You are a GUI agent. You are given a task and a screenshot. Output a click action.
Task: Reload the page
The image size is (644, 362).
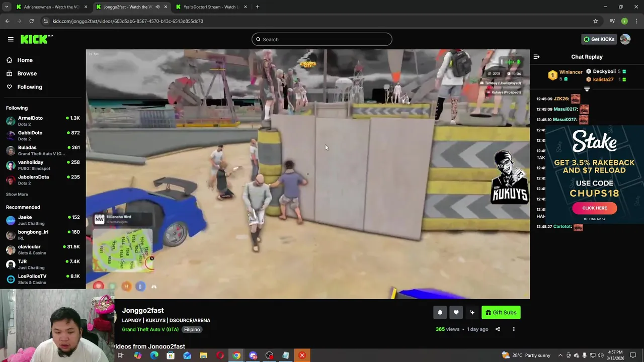pos(31,21)
